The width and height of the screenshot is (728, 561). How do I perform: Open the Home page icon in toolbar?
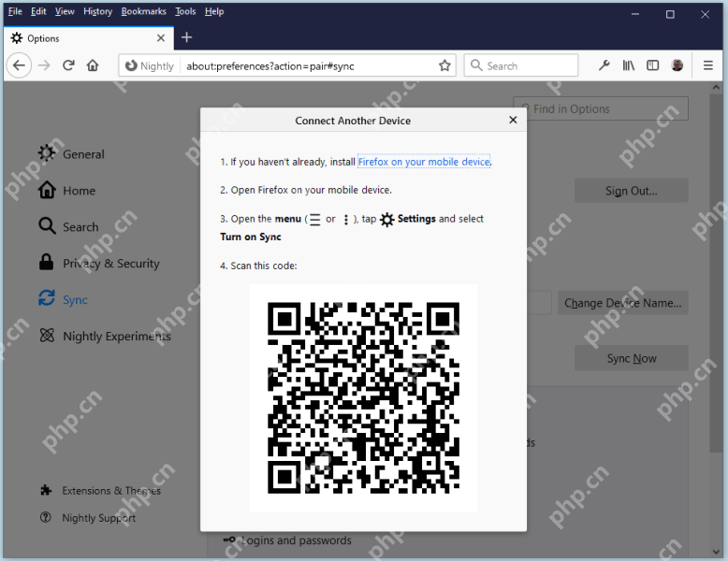click(93, 65)
